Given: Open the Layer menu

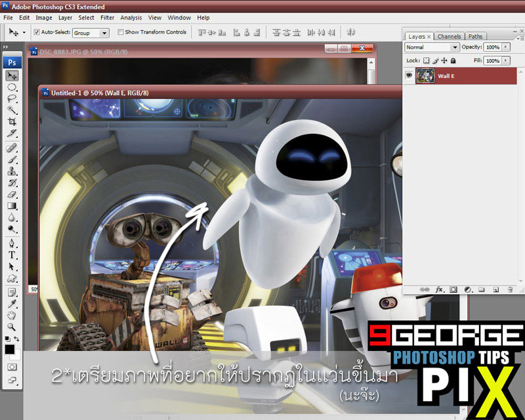Looking at the screenshot, I should pos(65,18).
